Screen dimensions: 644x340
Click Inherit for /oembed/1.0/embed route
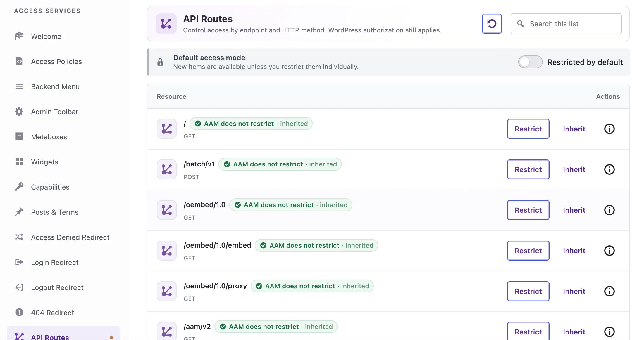point(574,251)
